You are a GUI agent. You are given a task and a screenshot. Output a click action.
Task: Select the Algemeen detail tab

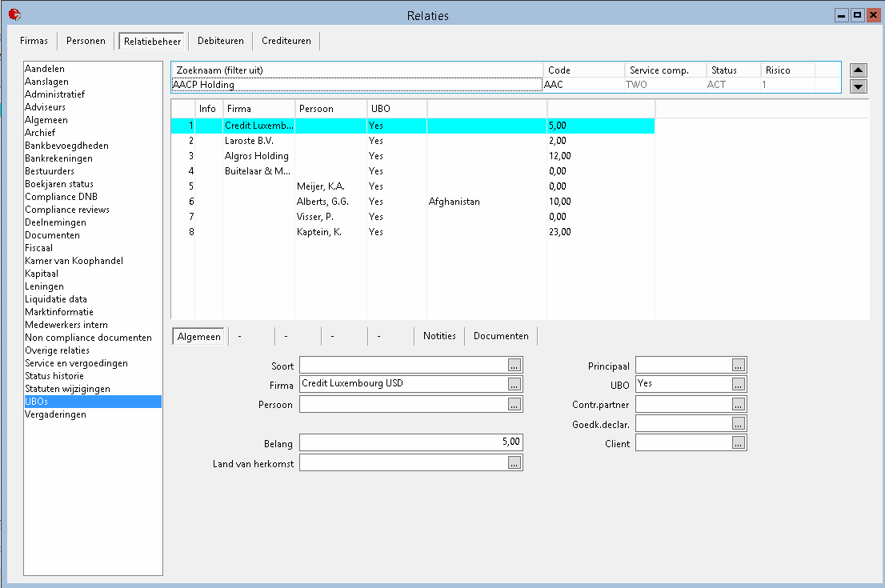click(198, 336)
